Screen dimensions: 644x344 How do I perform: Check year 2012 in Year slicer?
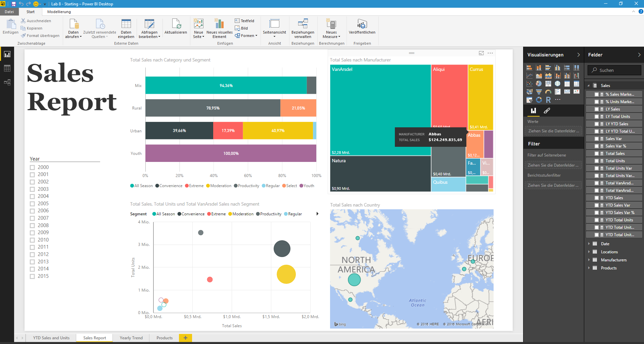click(32, 255)
